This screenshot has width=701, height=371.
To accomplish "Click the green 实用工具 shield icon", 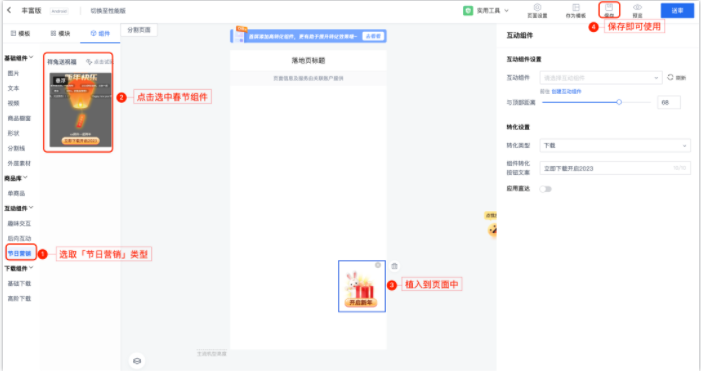I will (468, 10).
